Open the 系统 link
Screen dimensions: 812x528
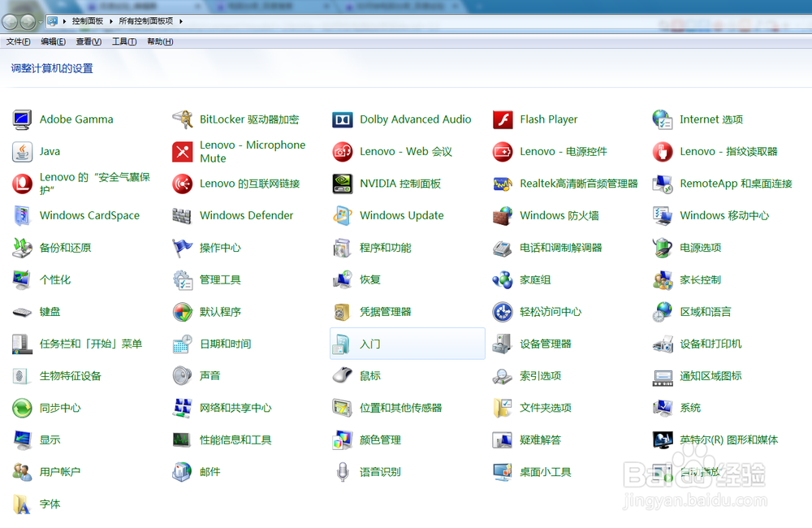coord(689,408)
